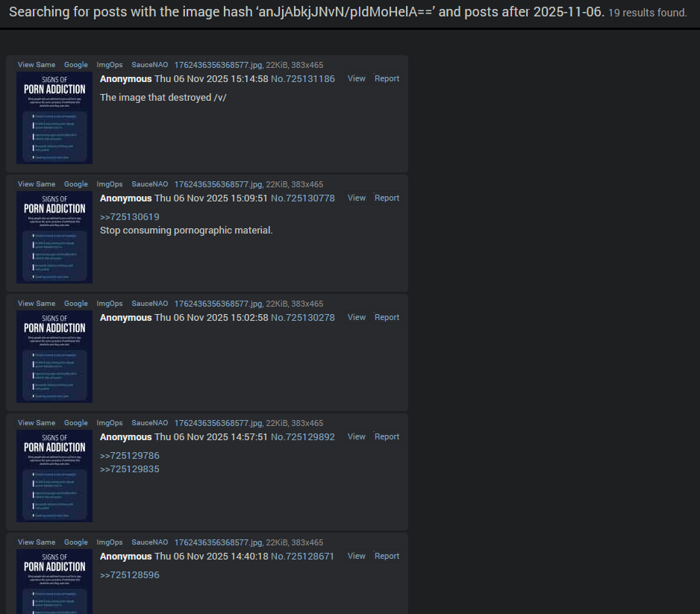This screenshot has width=700, height=614.
Task: Click '19 results found.' text
Action: [x=647, y=13]
